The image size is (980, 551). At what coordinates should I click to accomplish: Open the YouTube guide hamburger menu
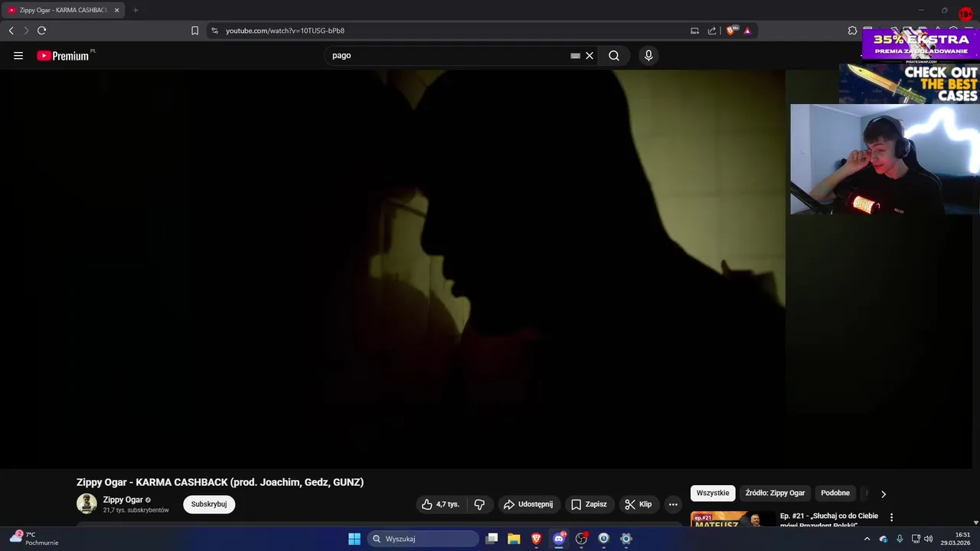click(18, 55)
